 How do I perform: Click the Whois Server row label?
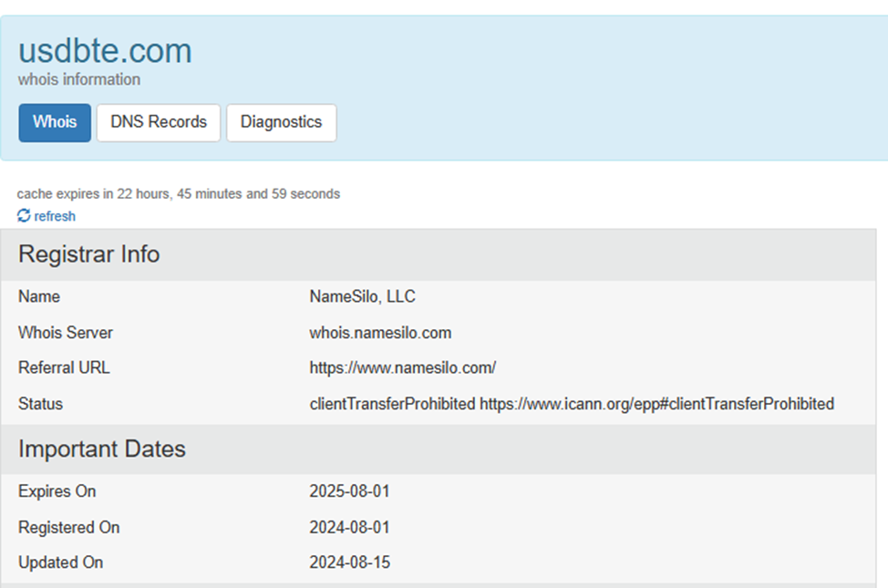coord(66,333)
